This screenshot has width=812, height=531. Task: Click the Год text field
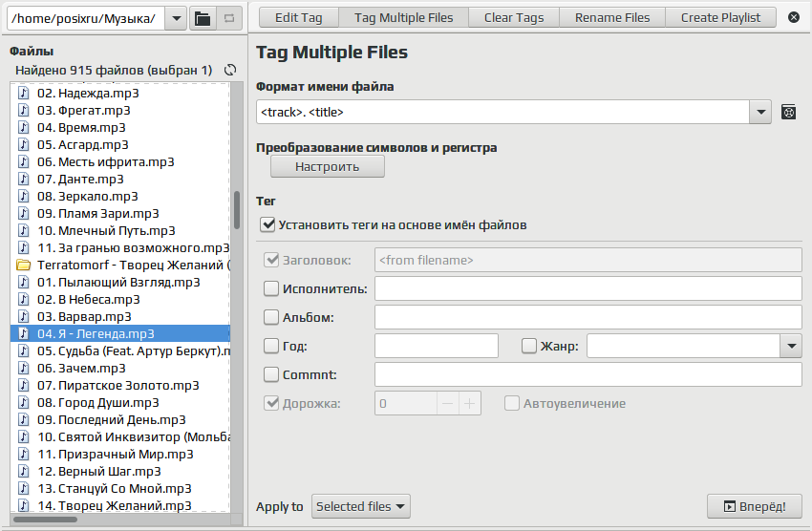point(437,346)
